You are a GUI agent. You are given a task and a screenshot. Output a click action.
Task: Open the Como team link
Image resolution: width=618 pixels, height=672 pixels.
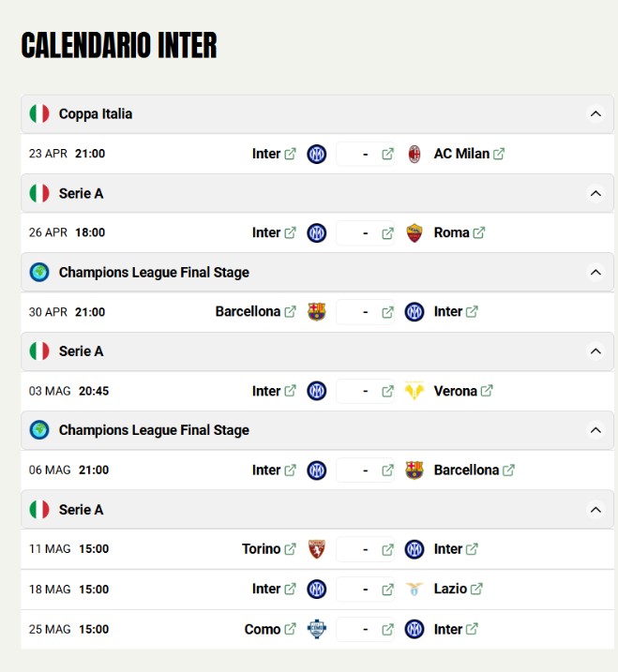(263, 630)
